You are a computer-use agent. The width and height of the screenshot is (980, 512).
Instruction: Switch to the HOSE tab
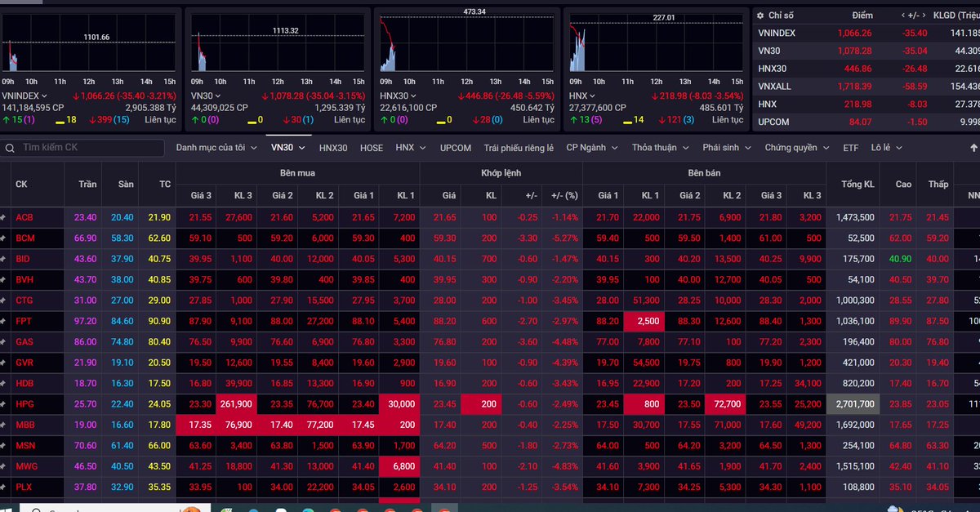coord(372,148)
